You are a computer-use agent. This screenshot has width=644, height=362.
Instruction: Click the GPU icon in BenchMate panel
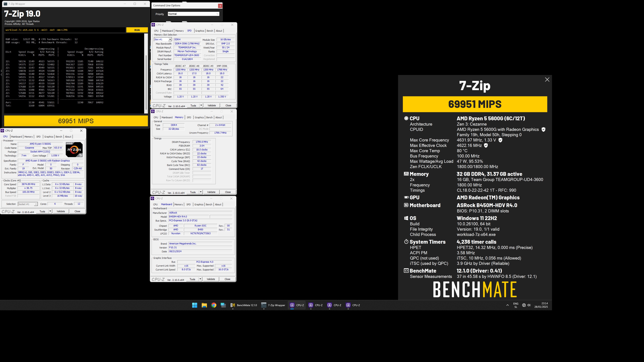406,197
